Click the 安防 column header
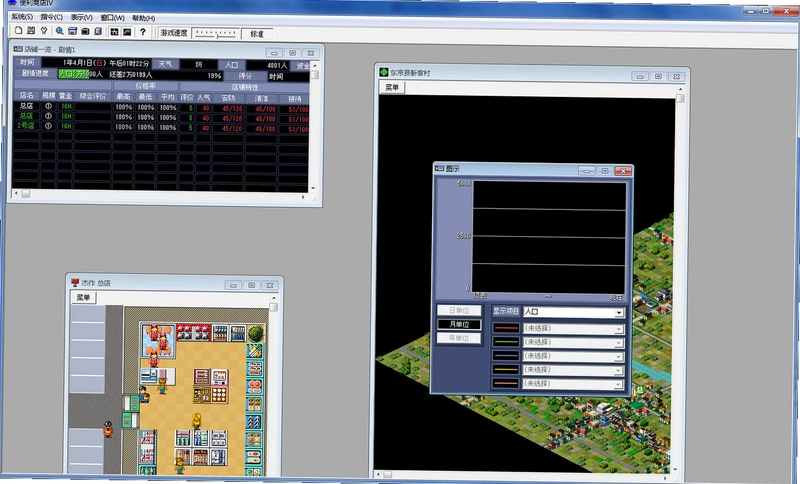This screenshot has width=800, height=484. [x=229, y=98]
